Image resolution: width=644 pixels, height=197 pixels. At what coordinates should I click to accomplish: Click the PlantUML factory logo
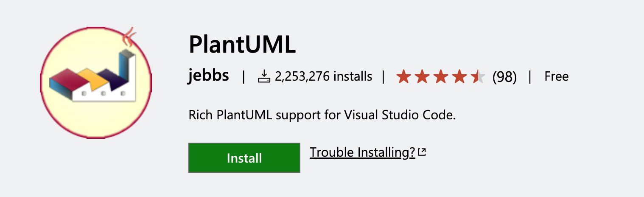pyautogui.click(x=96, y=83)
